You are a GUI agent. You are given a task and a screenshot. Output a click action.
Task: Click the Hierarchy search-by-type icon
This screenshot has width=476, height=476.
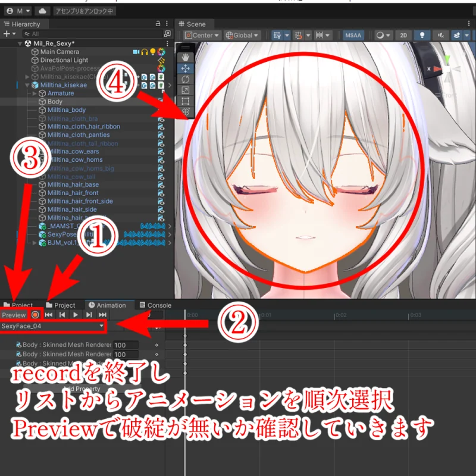point(167,34)
